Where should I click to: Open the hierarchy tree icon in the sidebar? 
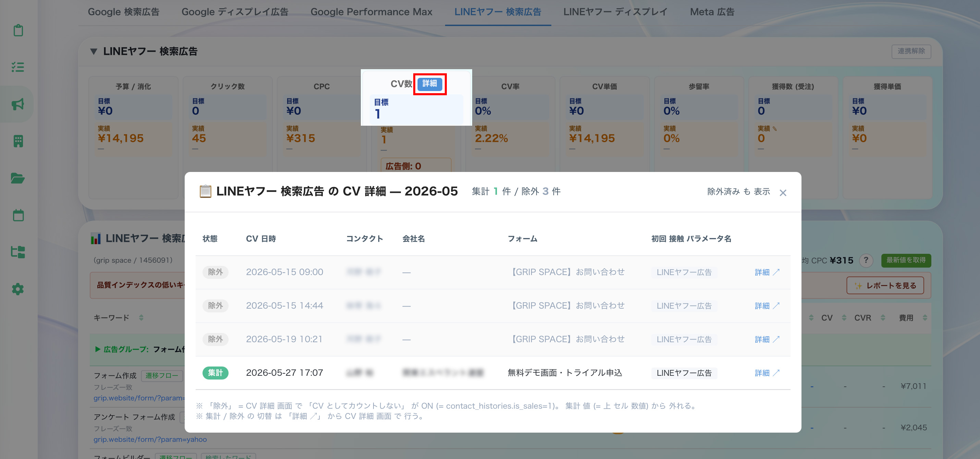point(18,252)
